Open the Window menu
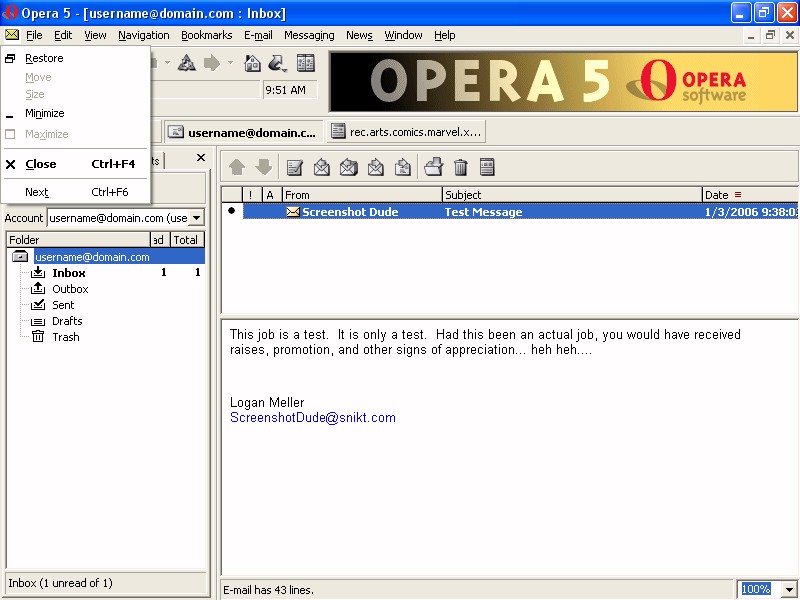Viewport: 800px width, 600px height. 404,35
